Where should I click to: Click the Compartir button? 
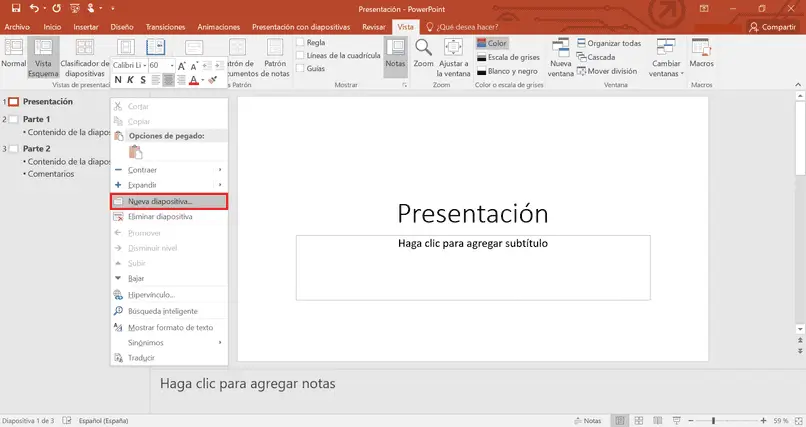pyautogui.click(x=772, y=27)
